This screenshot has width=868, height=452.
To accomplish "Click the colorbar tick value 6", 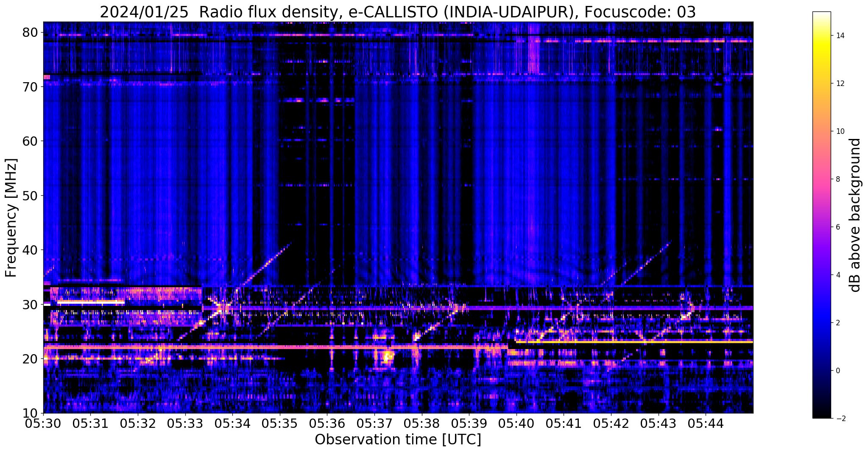I will coord(837,227).
